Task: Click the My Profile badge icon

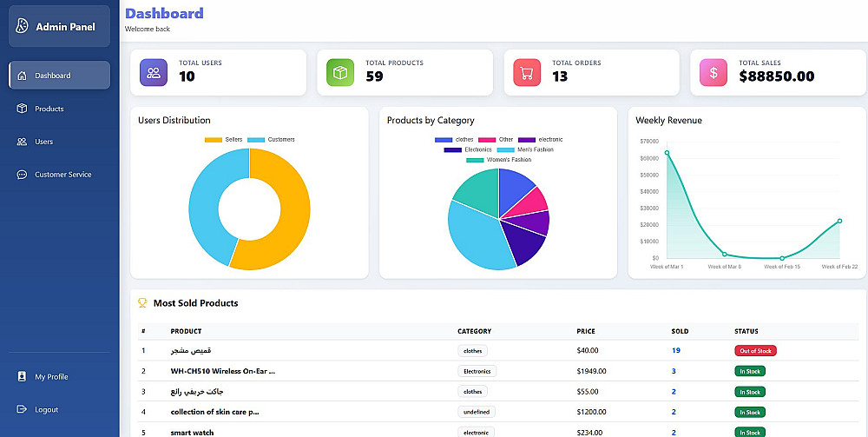Action: 23,377
